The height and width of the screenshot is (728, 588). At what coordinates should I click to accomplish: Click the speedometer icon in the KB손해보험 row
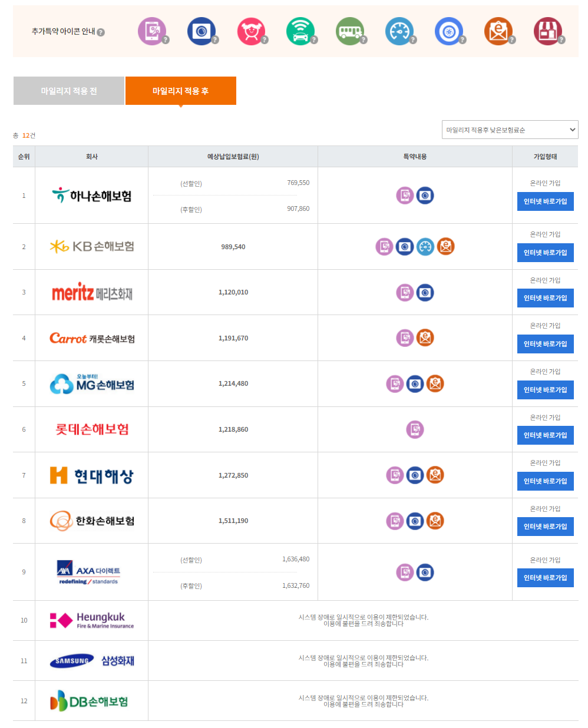point(425,247)
